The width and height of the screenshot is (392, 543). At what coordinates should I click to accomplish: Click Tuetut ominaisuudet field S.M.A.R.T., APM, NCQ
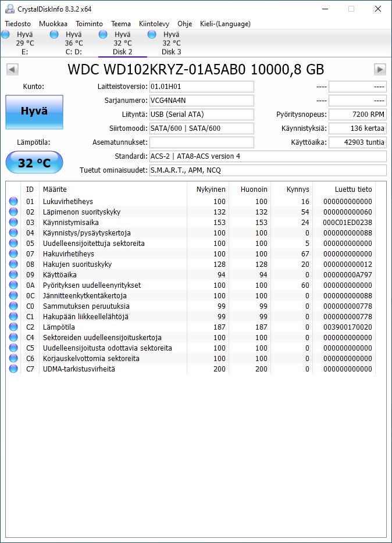[268, 170]
